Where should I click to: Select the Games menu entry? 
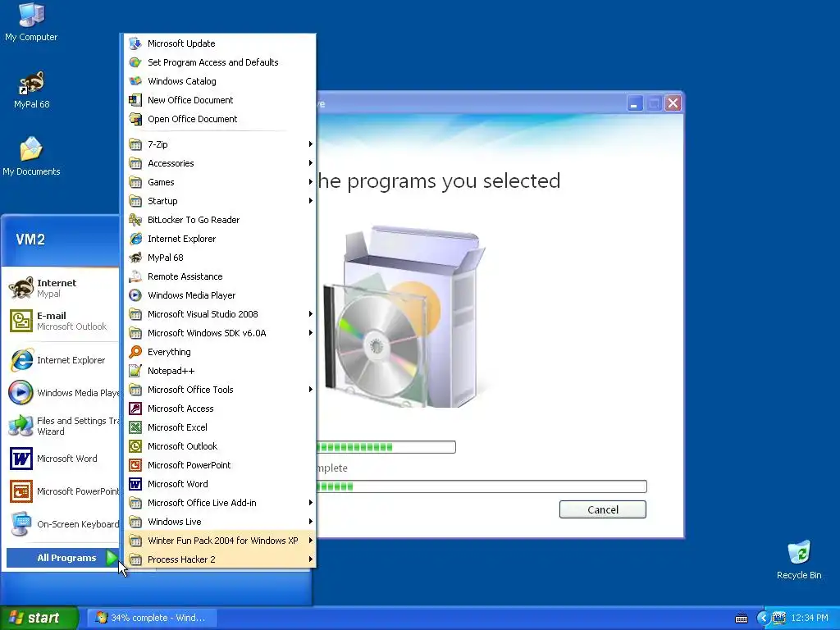(x=220, y=182)
